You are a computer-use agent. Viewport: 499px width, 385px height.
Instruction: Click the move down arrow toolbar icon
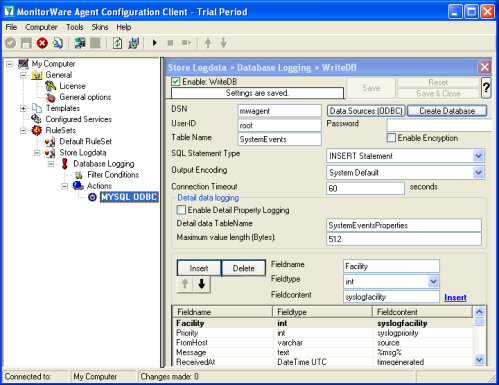(x=224, y=43)
